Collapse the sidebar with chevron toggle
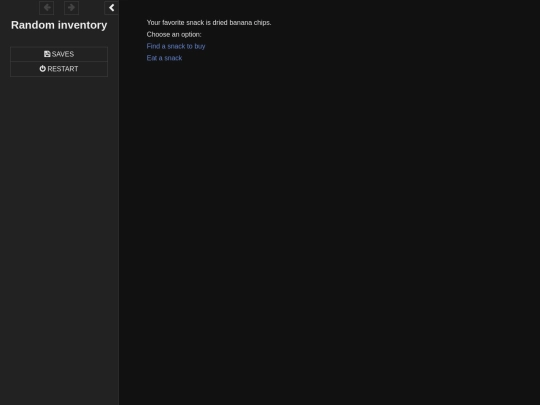The height and width of the screenshot is (405, 540). 111,8
